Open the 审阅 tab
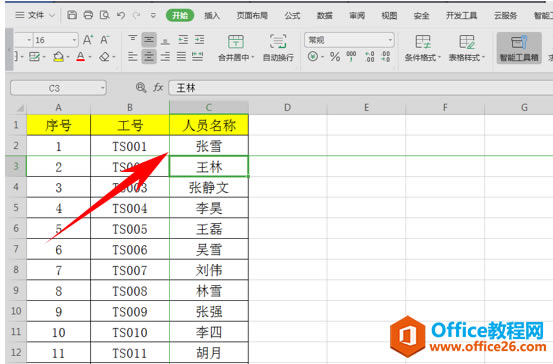This screenshot has height=364, width=553. pyautogui.click(x=357, y=15)
